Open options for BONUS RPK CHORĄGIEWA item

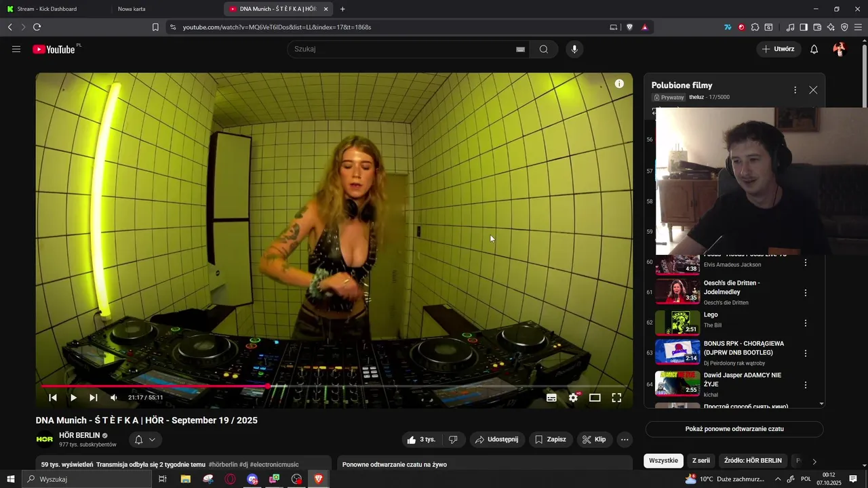coord(806,353)
